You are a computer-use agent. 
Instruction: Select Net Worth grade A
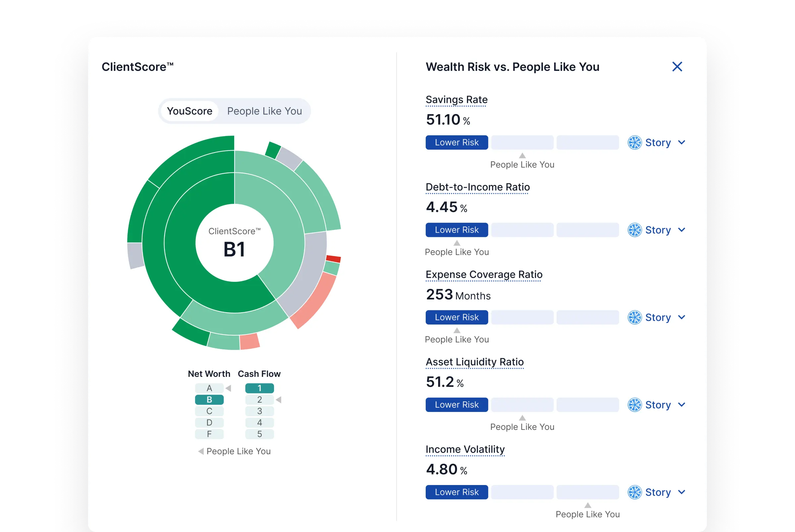[209, 388]
